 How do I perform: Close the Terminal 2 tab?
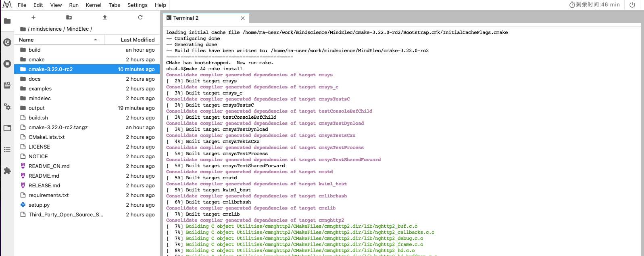[243, 18]
